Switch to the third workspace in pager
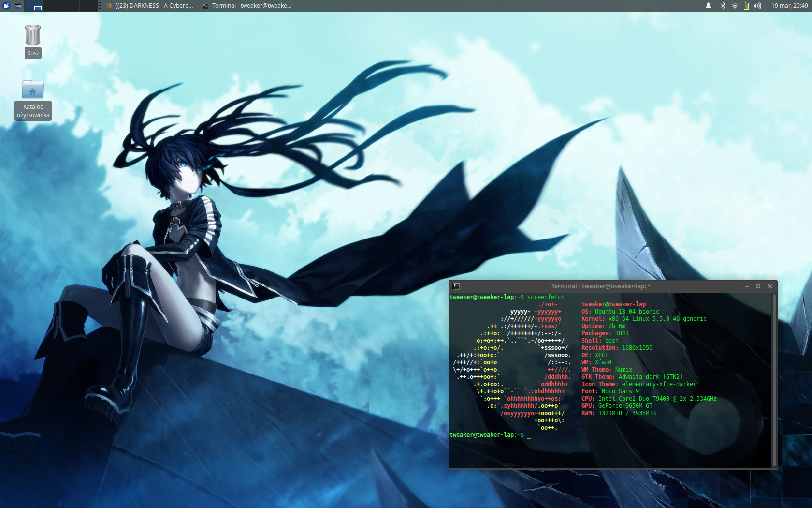This screenshot has height=508, width=812. click(x=70, y=6)
